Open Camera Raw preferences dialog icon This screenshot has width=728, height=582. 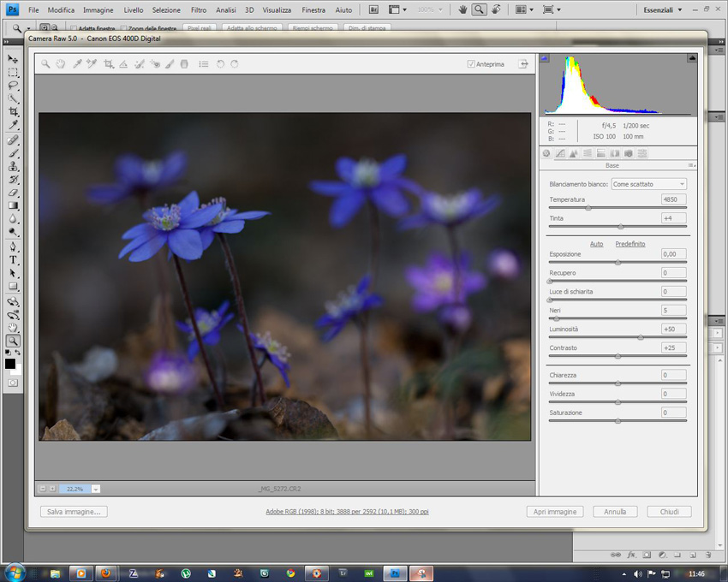pyautogui.click(x=203, y=64)
